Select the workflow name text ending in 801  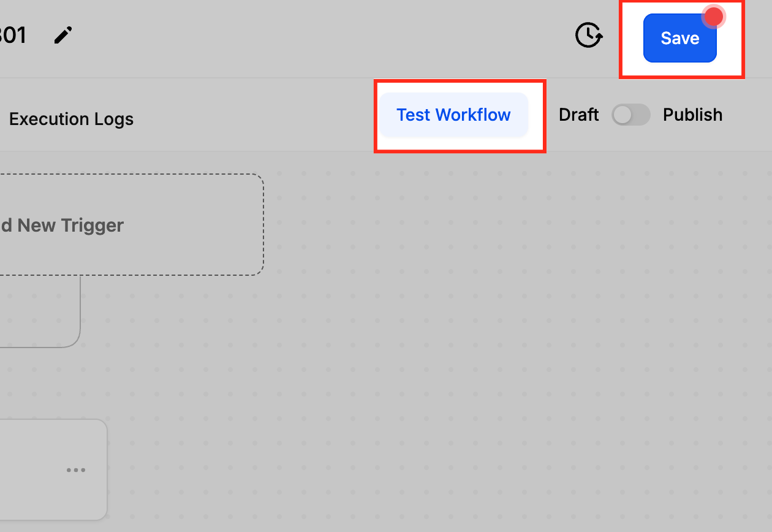click(x=12, y=36)
